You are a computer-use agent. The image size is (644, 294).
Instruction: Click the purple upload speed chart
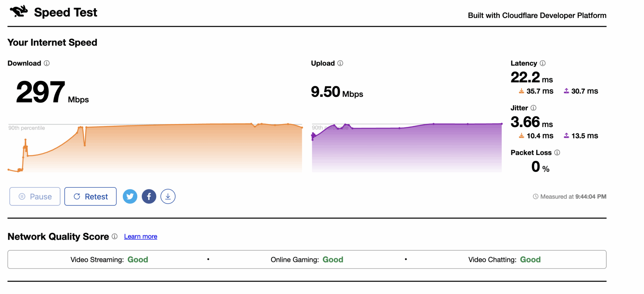click(x=407, y=148)
